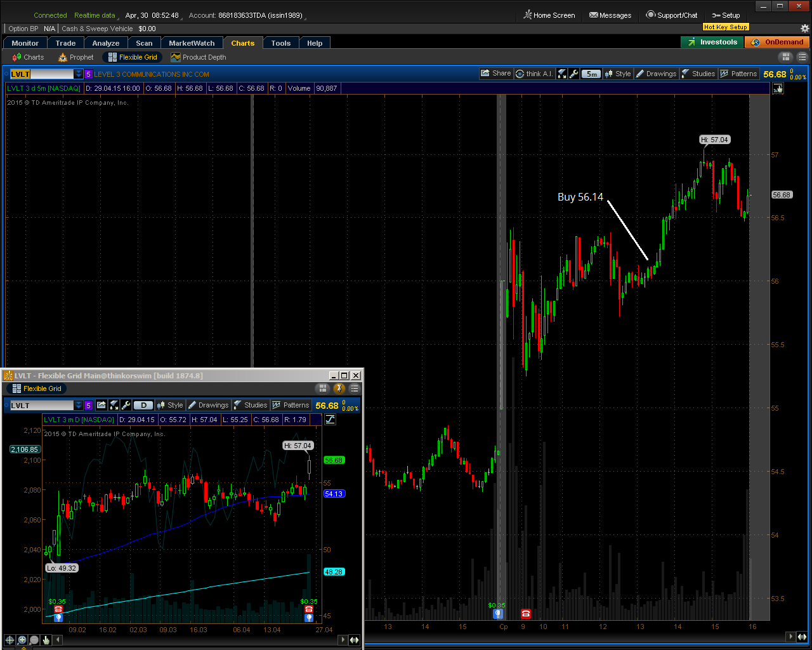Click the zoom in magnifier in small window

pyautogui.click(x=22, y=640)
